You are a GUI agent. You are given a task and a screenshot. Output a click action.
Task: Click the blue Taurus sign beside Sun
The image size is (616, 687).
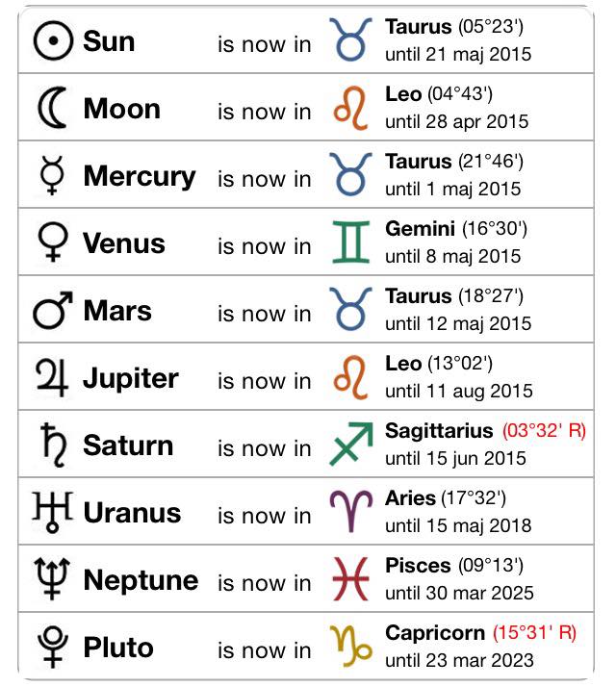tap(350, 39)
